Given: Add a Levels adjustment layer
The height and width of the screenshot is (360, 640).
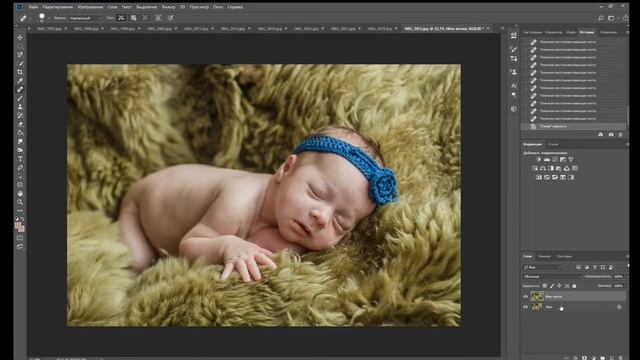Looking at the screenshot, I should point(547,159).
